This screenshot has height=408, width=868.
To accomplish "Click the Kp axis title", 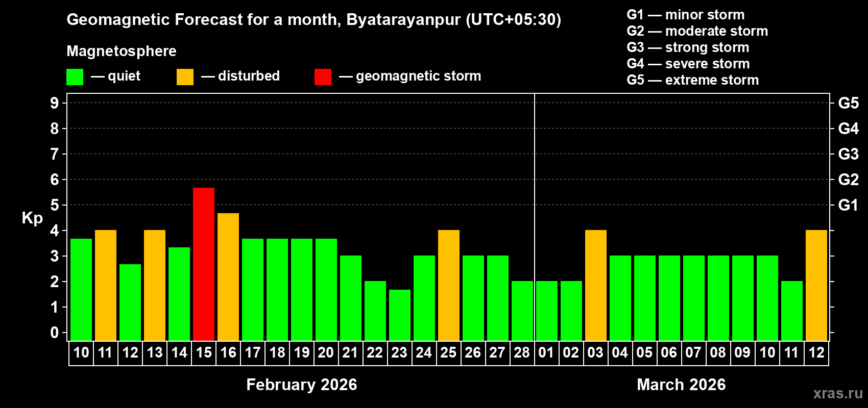I will click(x=32, y=218).
